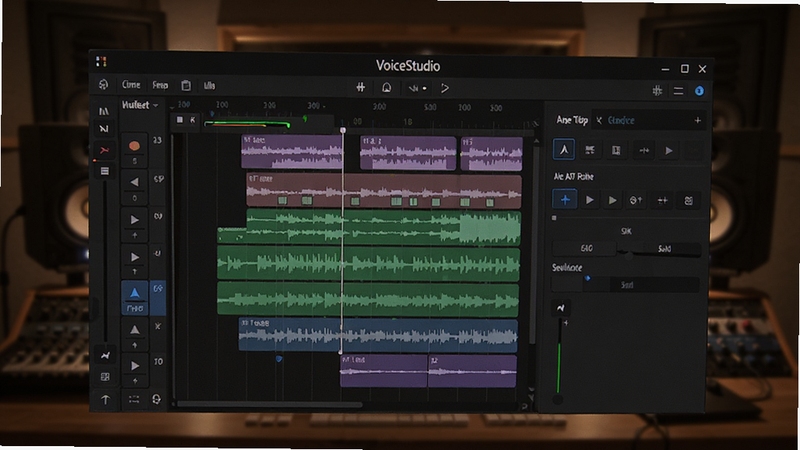Click the metronome bell icon in the toolbar
Viewport: 800px width, 450px height.
point(387,88)
